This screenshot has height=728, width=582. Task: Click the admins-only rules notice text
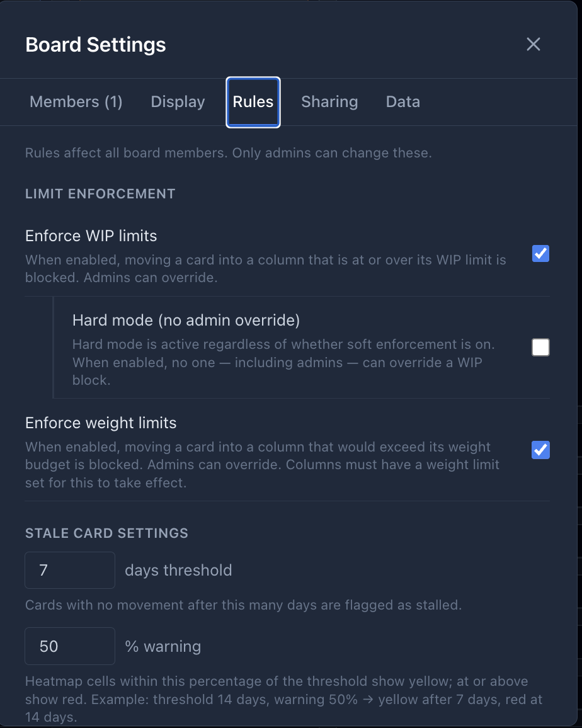228,152
